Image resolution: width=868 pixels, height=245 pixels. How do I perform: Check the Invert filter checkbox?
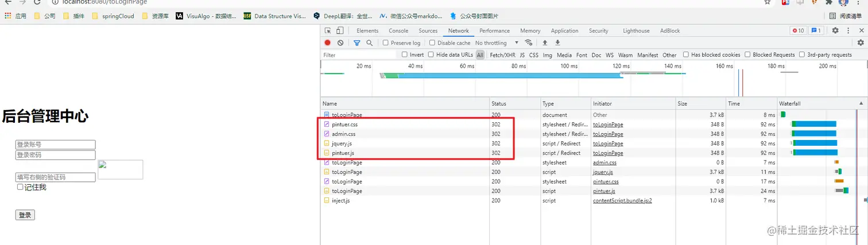[405, 55]
